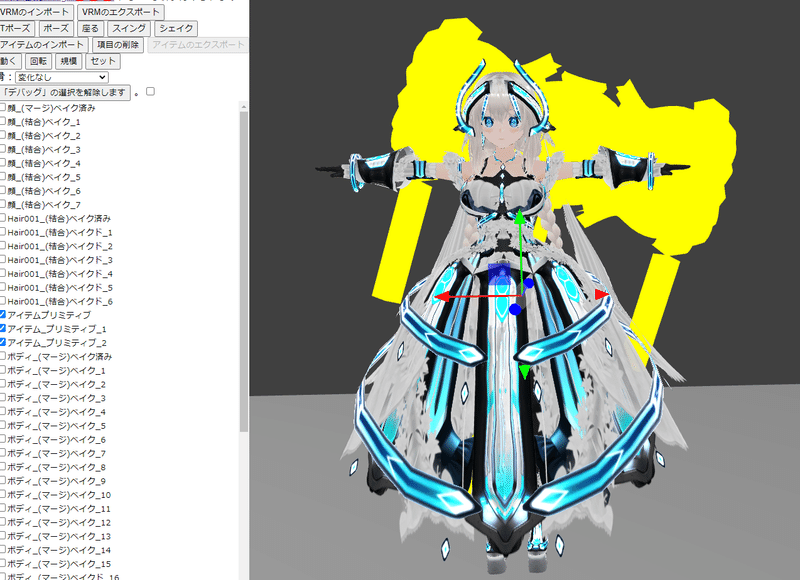The width and height of the screenshot is (800, 580).
Task: Check 顔_(マージ)ベイク済み item
Action: pos(3,108)
